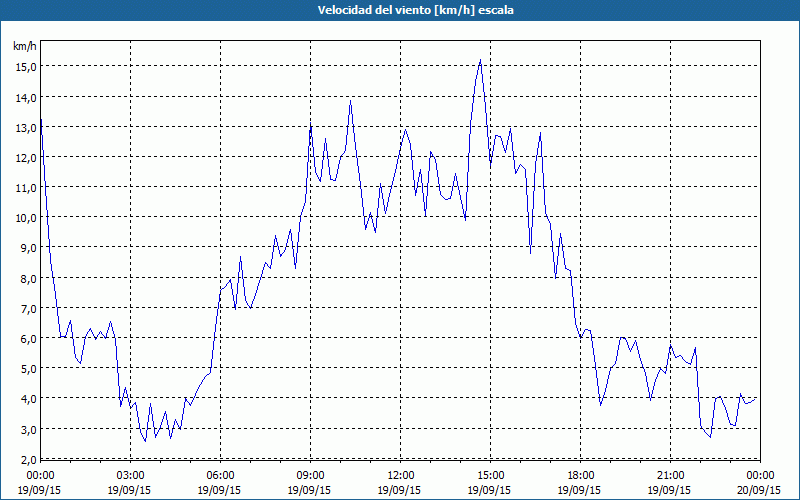800x500 pixels.
Task: Click the 12,0 y-axis label
Action: click(x=26, y=158)
